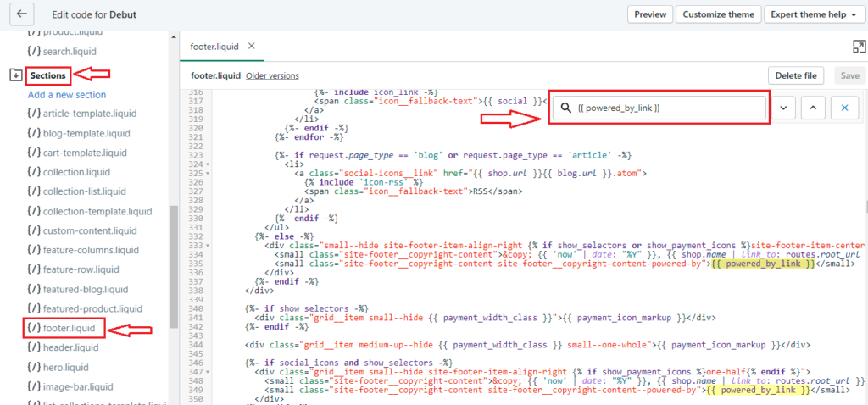Screen dimensions: 868x405
Task: Click the Save button
Action: click(x=849, y=75)
